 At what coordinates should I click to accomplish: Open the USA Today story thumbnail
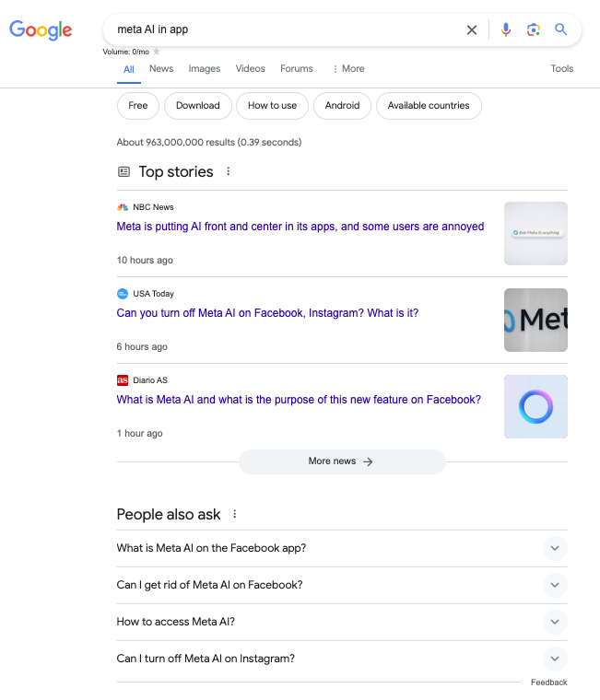point(535,320)
